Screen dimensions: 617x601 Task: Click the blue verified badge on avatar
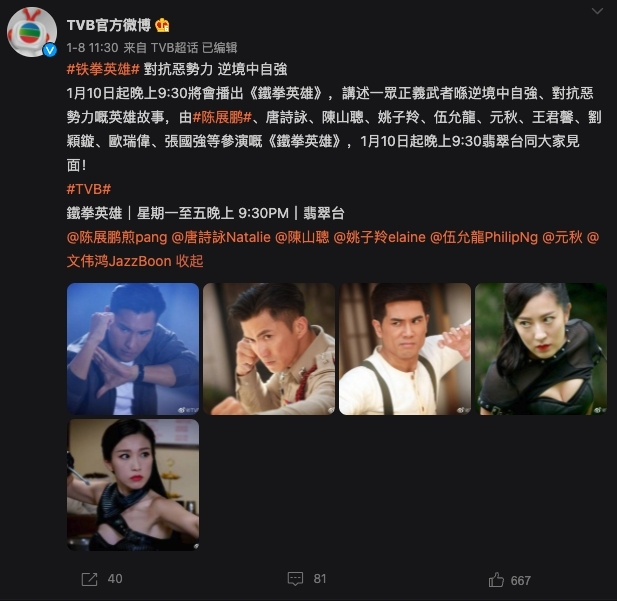click(50, 50)
